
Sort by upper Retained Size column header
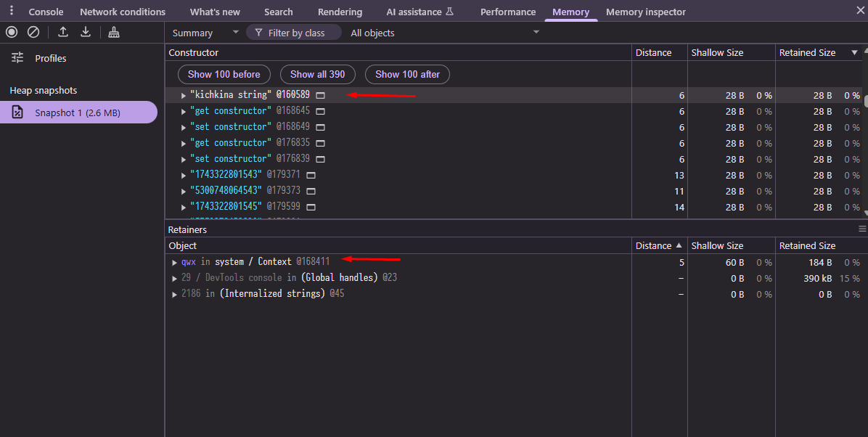click(x=819, y=52)
